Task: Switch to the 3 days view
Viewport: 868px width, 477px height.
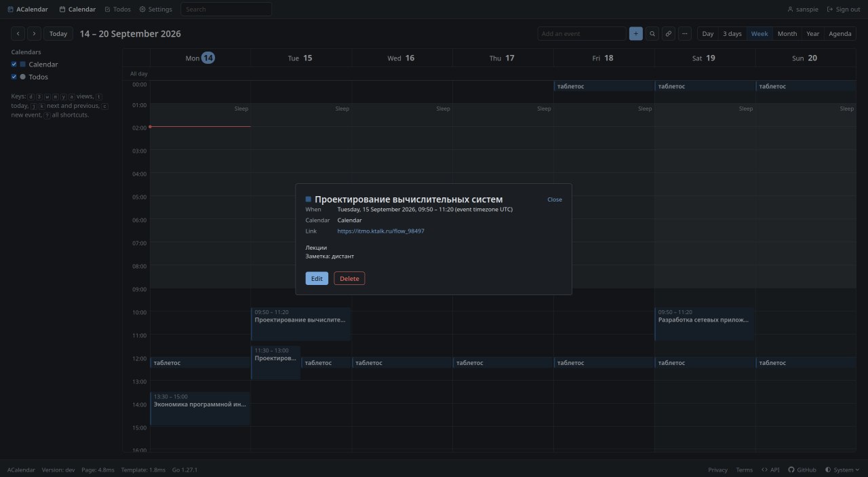Action: click(x=732, y=34)
